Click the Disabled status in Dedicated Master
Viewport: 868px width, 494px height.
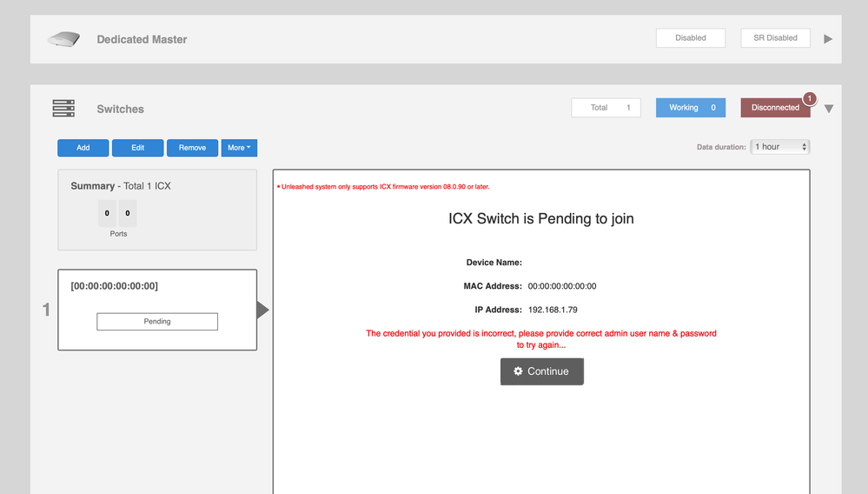(x=691, y=38)
